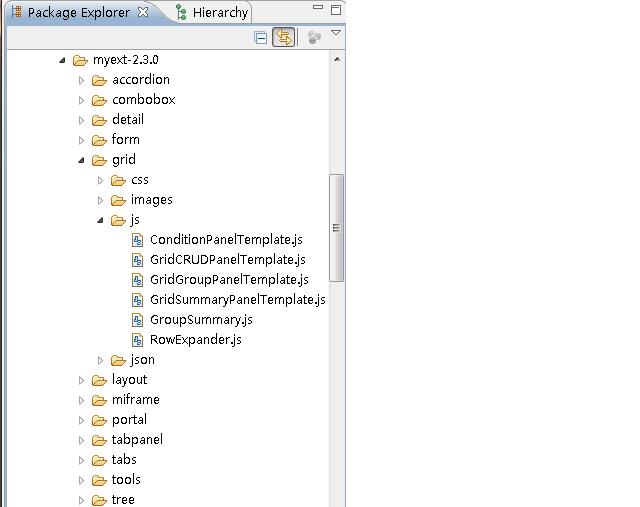
Task: Close the Package Explorer view
Action: click(142, 12)
